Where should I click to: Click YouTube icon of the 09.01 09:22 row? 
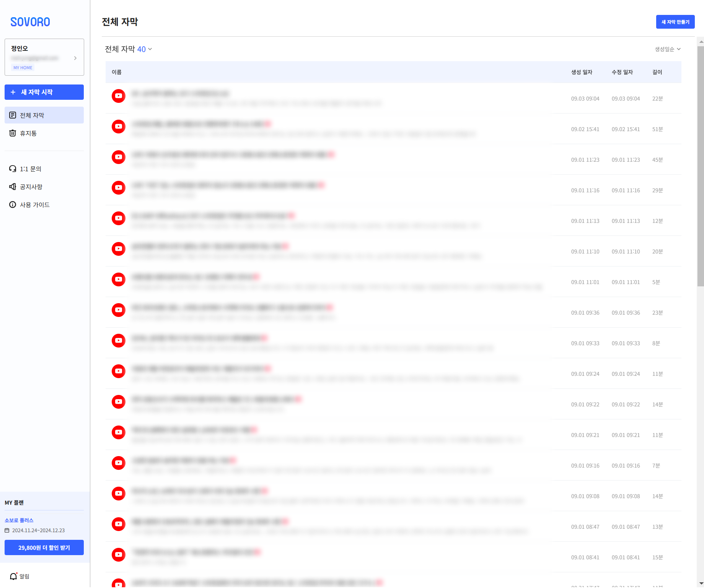[119, 402]
